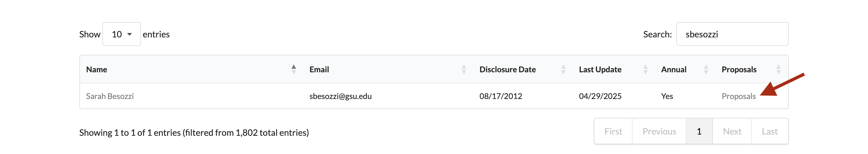Viewport: 868px width, 154px height.
Task: Click the Proposals column sort arrows icon
Action: (778, 69)
